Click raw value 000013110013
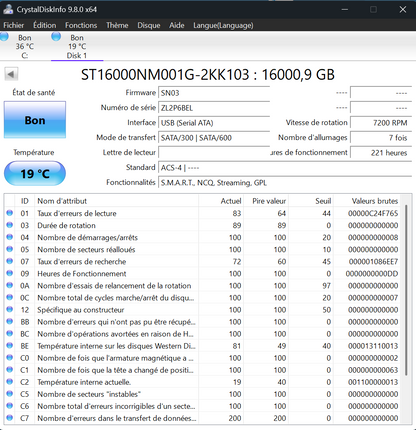The width and height of the screenshot is (416, 430). point(373,346)
